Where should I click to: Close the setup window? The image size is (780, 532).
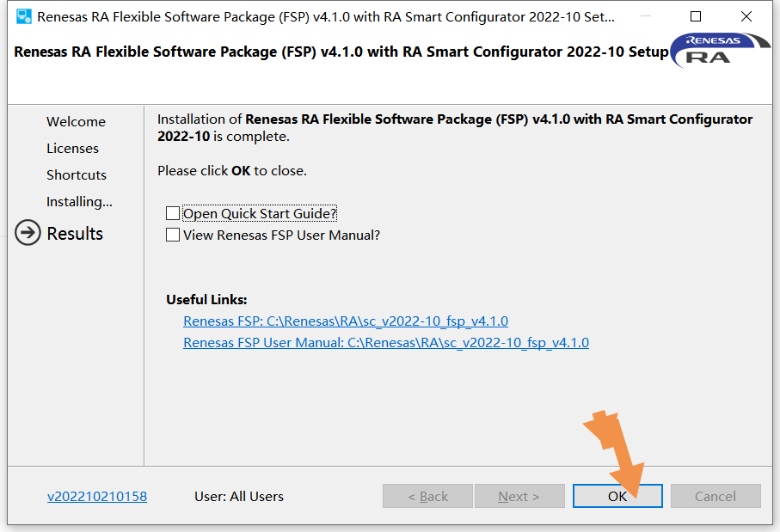(746, 16)
